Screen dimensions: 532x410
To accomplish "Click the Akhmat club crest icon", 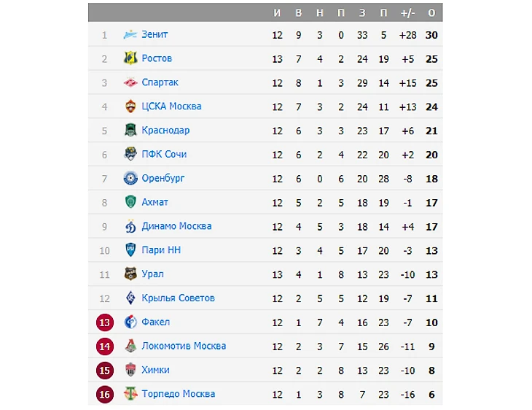I will click(x=130, y=202).
